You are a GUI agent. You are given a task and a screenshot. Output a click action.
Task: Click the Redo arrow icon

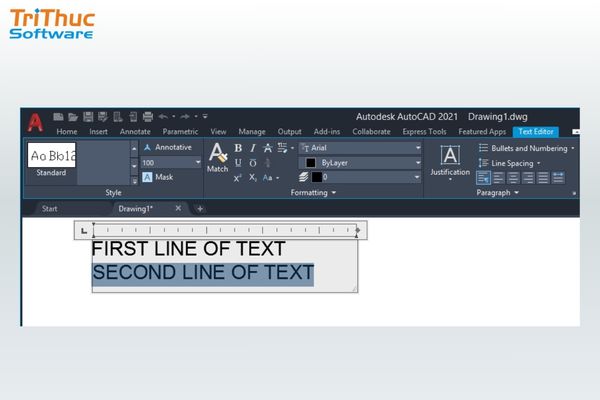(185, 116)
